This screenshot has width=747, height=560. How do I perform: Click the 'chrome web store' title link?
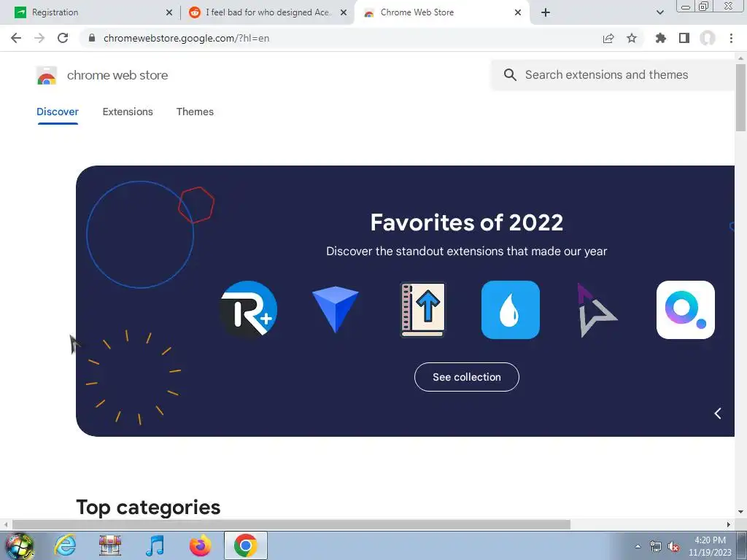(117, 75)
